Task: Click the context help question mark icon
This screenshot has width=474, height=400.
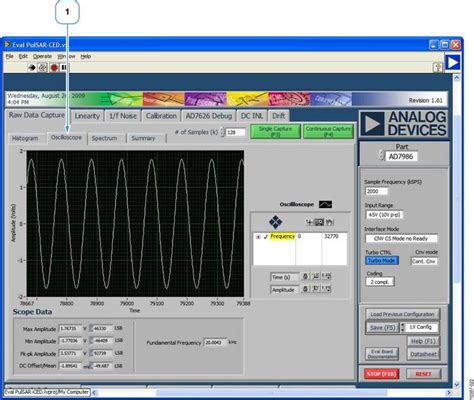Action: pyautogui.click(x=438, y=68)
